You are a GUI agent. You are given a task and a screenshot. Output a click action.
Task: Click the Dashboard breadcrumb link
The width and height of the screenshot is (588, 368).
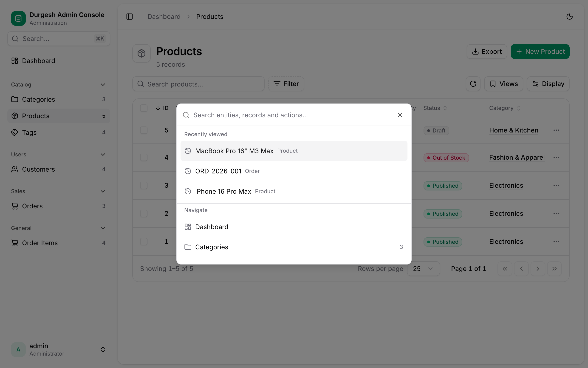point(164,17)
